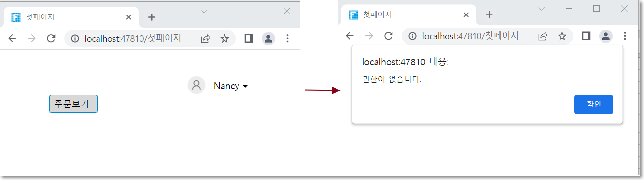Click the 'localhost:47810 내용:' dialog title

pyautogui.click(x=406, y=62)
